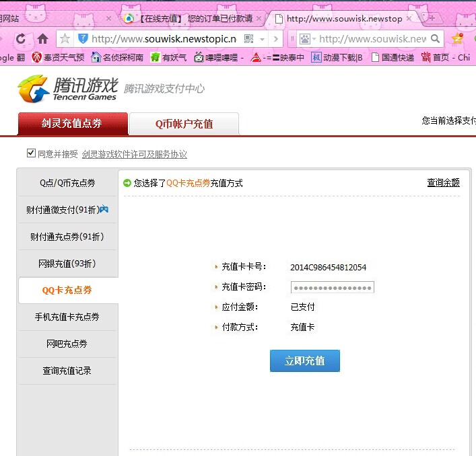
Task: Open the 哔哩哔哩 bookmark
Action: pyautogui.click(x=219, y=57)
